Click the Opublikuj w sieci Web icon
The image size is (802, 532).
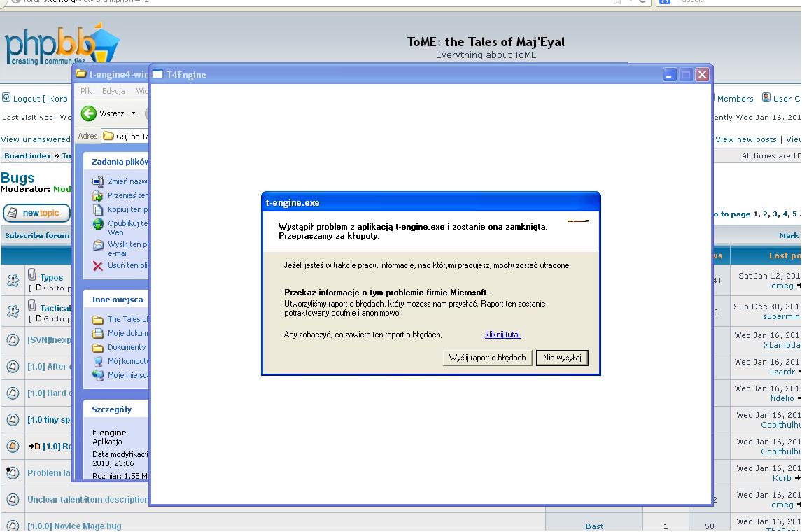[x=98, y=223]
